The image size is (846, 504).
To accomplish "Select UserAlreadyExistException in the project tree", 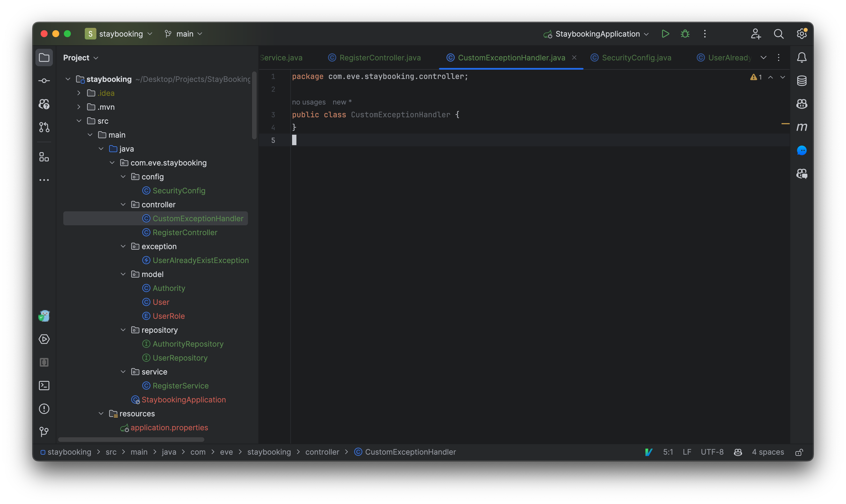I will [201, 260].
